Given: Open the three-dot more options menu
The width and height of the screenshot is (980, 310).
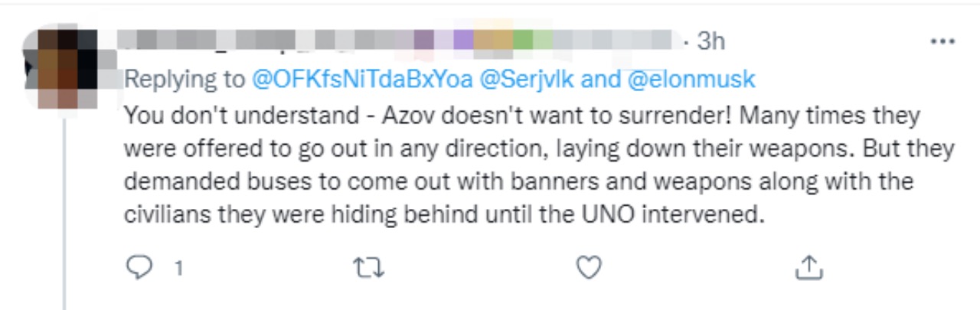Looking at the screenshot, I should click(942, 41).
